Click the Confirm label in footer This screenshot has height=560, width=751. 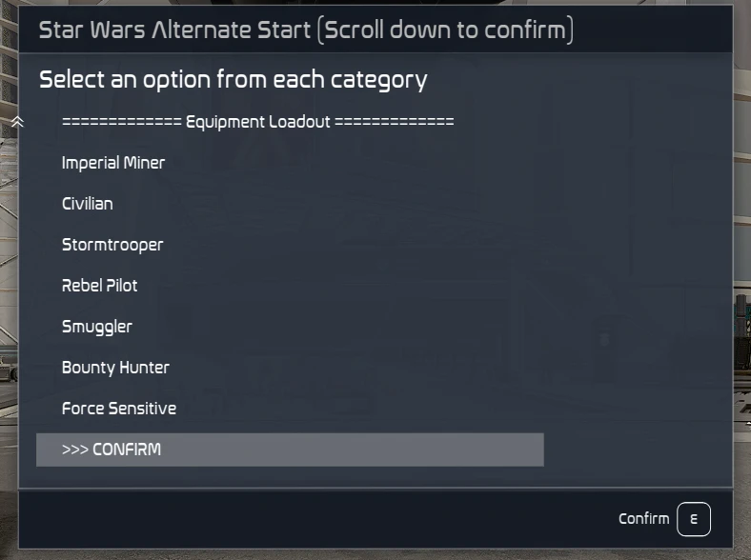tap(643, 519)
